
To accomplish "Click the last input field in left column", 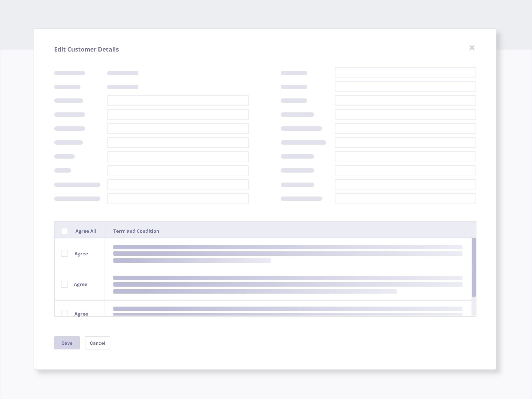I will pyautogui.click(x=178, y=199).
